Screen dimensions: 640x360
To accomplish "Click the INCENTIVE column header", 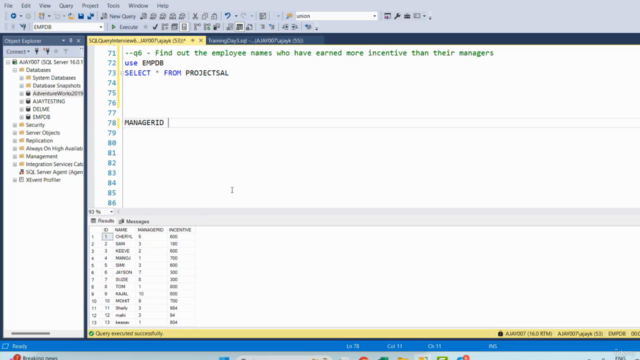I will point(180,230).
